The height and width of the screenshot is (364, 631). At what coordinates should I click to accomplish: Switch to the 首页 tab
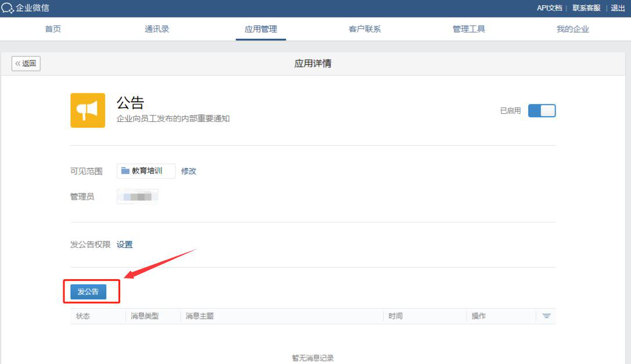point(53,28)
